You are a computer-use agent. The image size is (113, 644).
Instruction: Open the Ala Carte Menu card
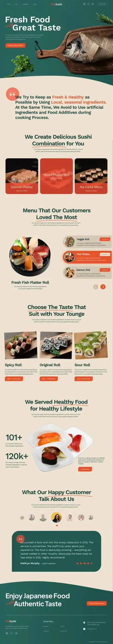(91, 176)
